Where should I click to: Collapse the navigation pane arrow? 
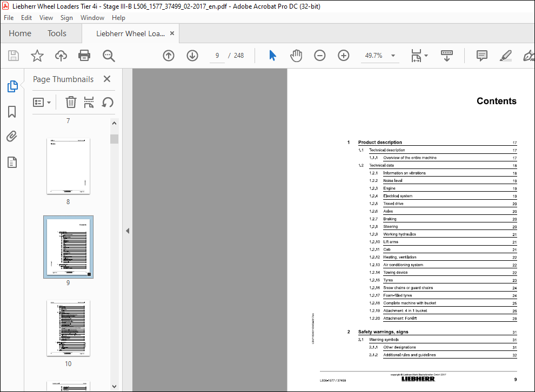click(x=128, y=231)
